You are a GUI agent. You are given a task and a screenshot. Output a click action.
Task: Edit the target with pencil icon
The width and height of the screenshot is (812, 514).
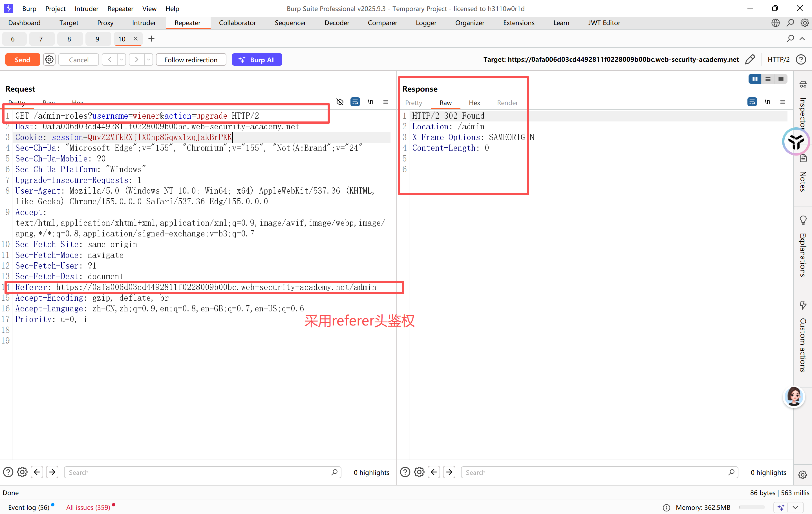point(750,60)
